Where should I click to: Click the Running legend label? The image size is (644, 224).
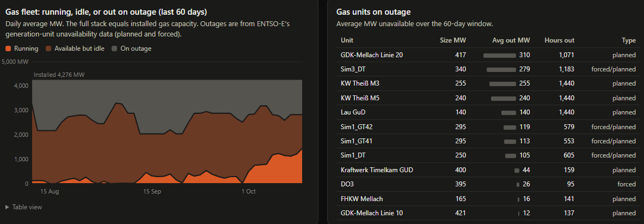pos(26,49)
